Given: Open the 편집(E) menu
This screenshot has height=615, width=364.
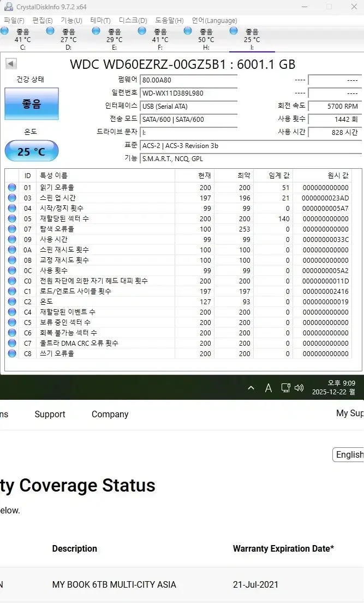Looking at the screenshot, I should point(43,20).
